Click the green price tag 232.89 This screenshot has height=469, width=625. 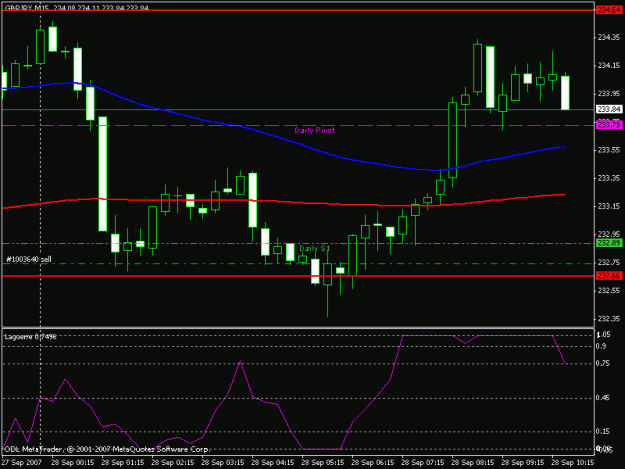pos(609,243)
